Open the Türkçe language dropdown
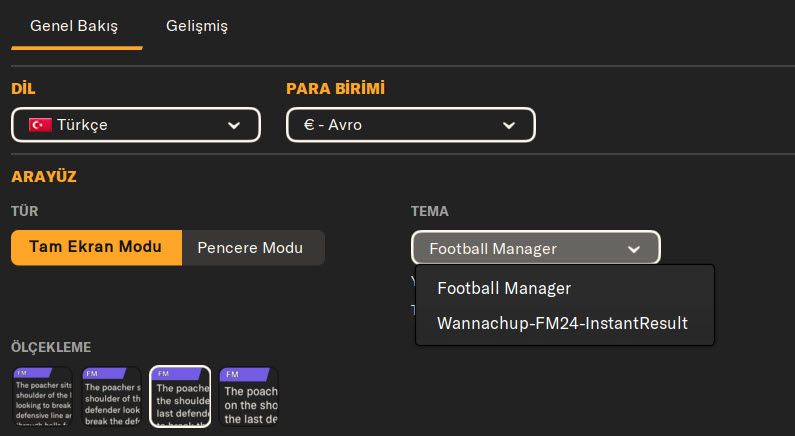The width and height of the screenshot is (795, 436). pos(136,125)
